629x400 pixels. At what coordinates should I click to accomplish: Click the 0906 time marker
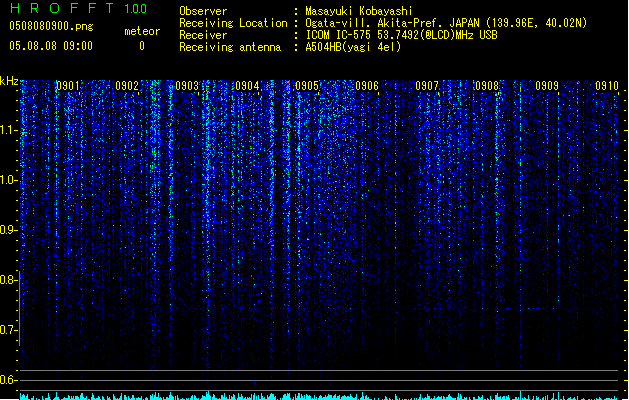[367, 86]
